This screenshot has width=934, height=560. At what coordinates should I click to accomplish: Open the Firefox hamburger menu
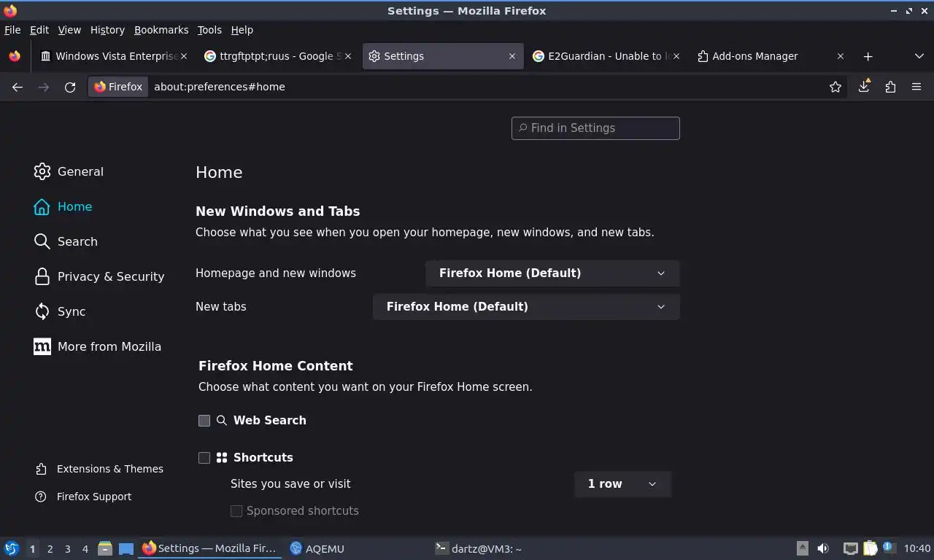(x=916, y=87)
